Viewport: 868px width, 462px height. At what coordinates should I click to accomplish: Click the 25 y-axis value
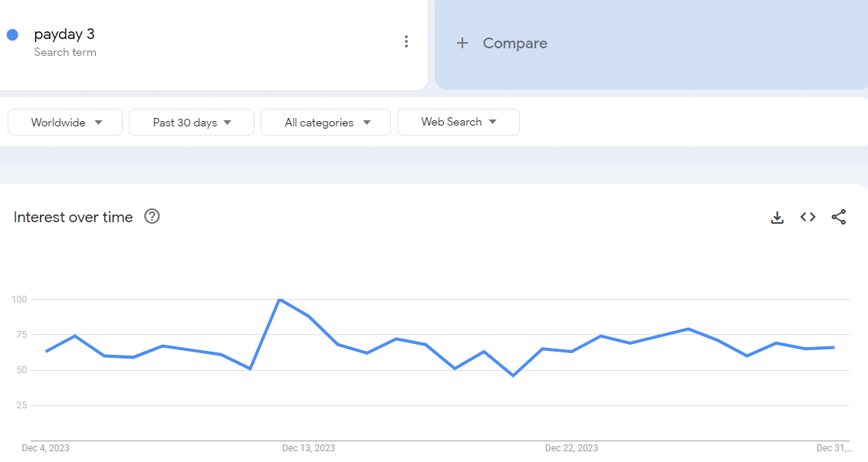click(x=21, y=405)
